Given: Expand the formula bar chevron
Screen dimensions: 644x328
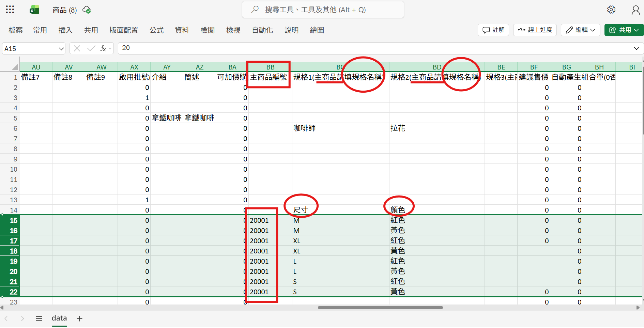Looking at the screenshot, I should [636, 48].
